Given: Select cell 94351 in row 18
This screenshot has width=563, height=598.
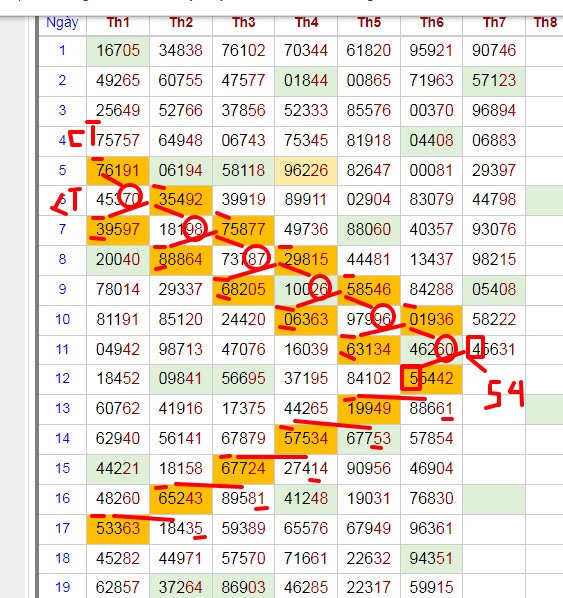Looking at the screenshot, I should [431, 559].
